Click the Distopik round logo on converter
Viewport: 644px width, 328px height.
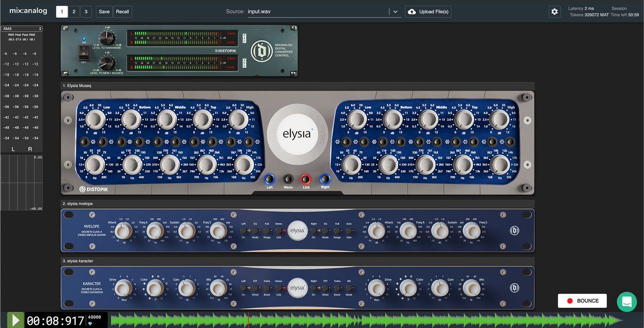(x=262, y=51)
